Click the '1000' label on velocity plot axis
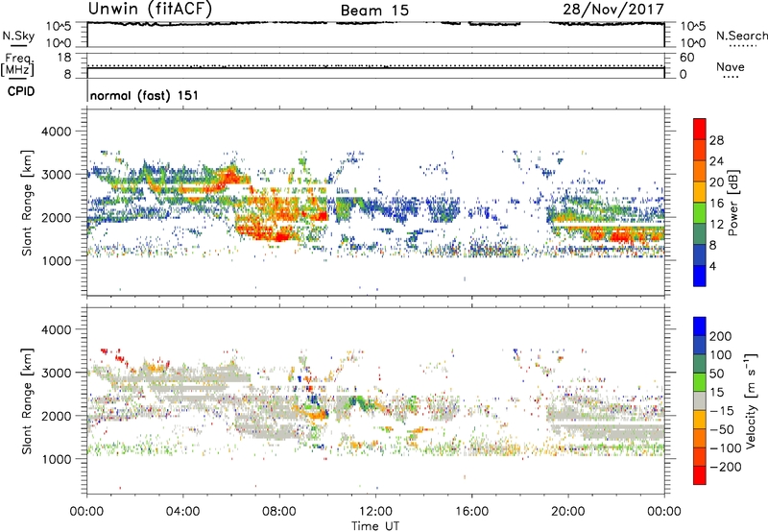This screenshot has height=532, width=768. (x=56, y=459)
